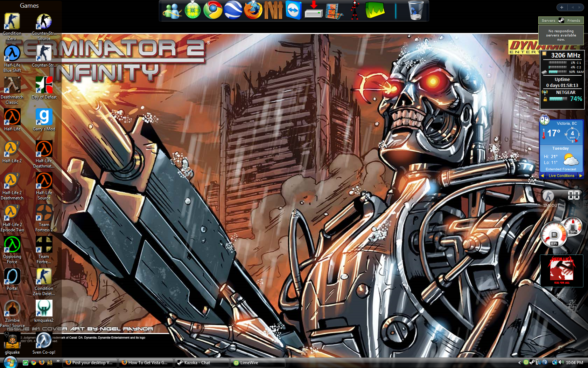Click the right arrow beside Live Conditions
588x368 pixels.
tap(581, 176)
